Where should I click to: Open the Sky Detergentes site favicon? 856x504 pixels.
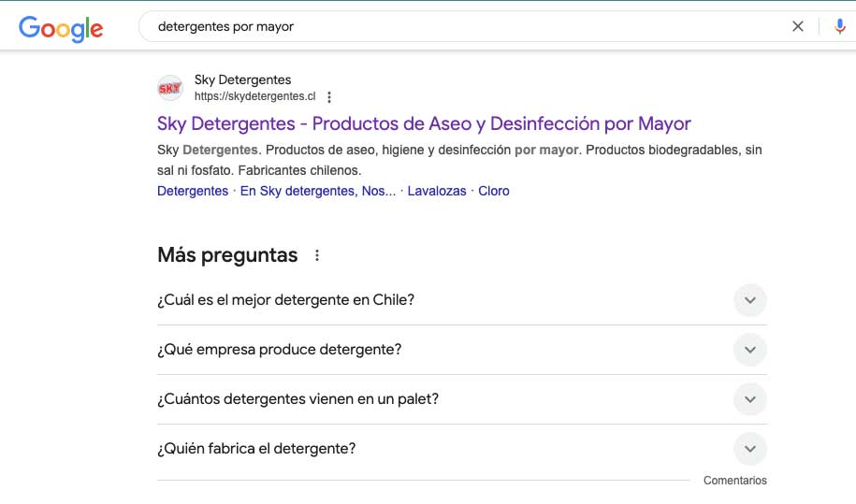169,88
